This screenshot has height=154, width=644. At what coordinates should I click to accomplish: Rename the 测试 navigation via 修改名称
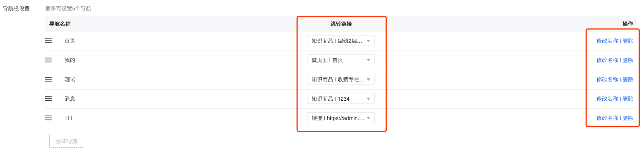(607, 79)
